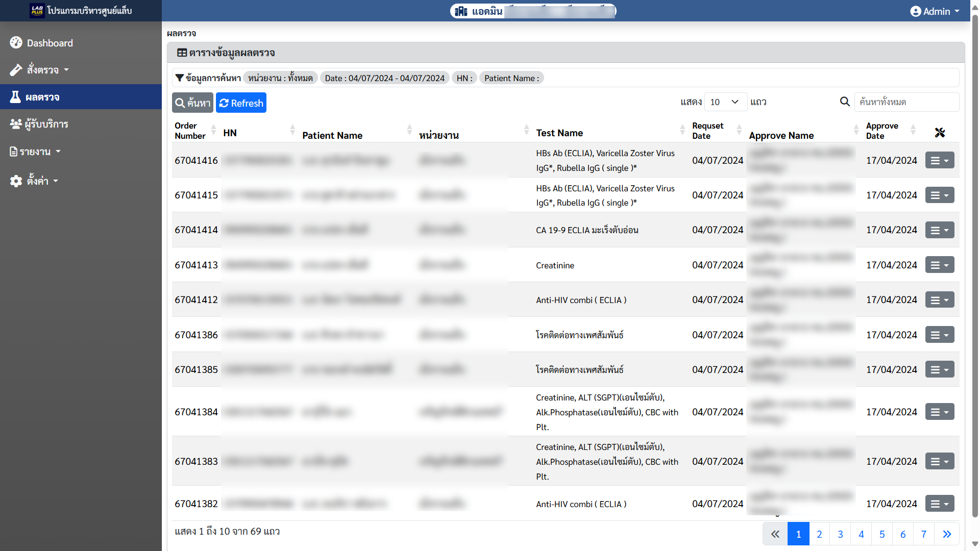
Task: Open the Admin user dropdown
Action: (935, 11)
